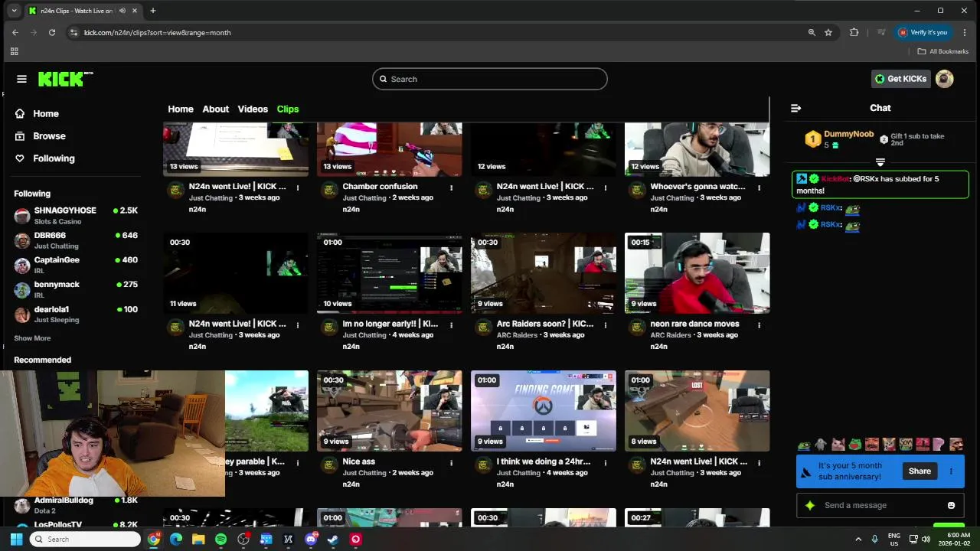This screenshot has width=980, height=551.
Task: Play the Arc Raiders soon? clip thumbnail
Action: [x=544, y=273]
